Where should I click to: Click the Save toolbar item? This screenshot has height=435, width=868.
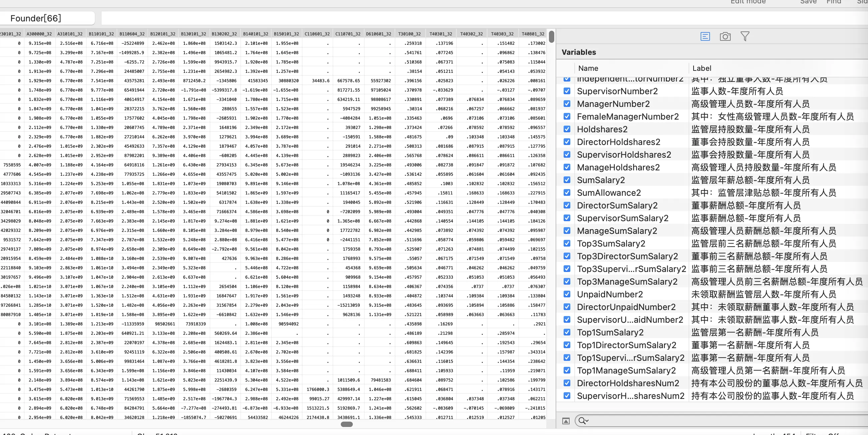[x=808, y=2]
